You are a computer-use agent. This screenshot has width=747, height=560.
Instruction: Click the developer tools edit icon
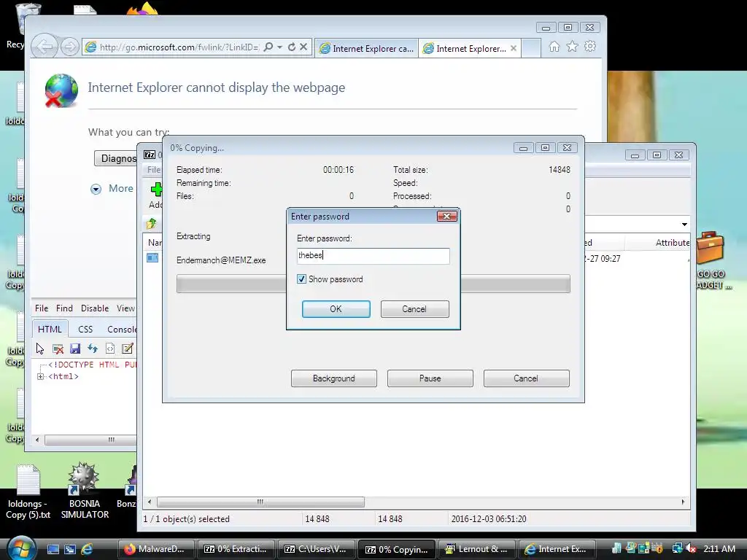[x=127, y=349]
